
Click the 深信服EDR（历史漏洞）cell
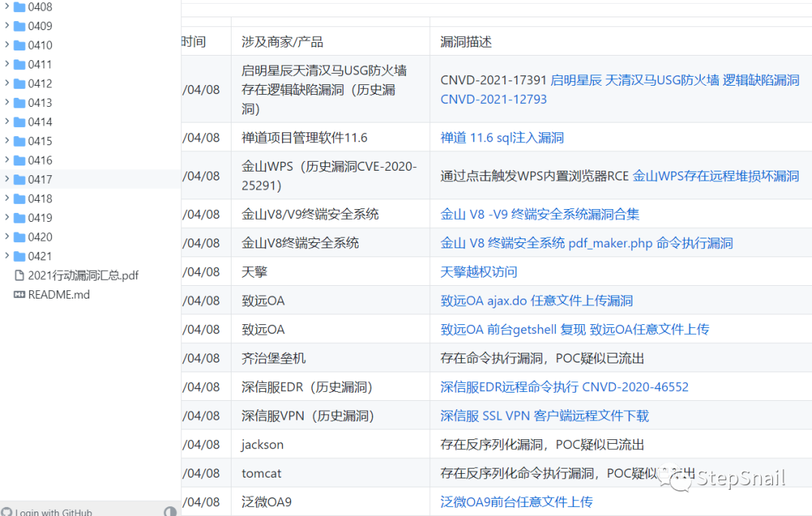308,387
